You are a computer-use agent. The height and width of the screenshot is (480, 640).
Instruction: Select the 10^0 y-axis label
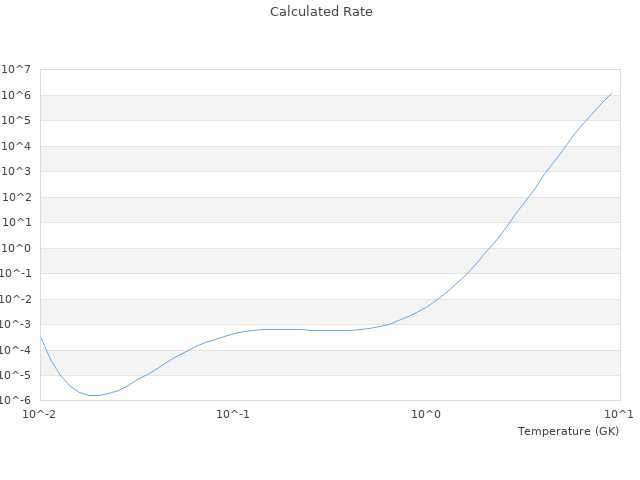click(x=16, y=248)
